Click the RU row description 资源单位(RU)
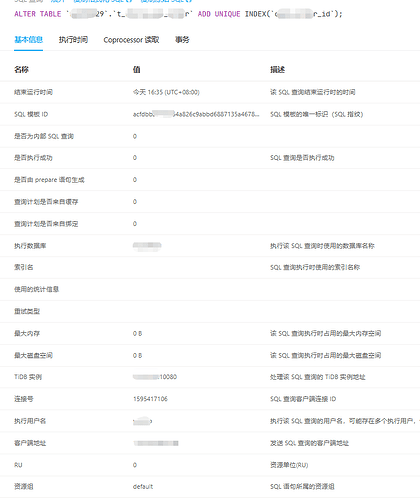 (289, 465)
